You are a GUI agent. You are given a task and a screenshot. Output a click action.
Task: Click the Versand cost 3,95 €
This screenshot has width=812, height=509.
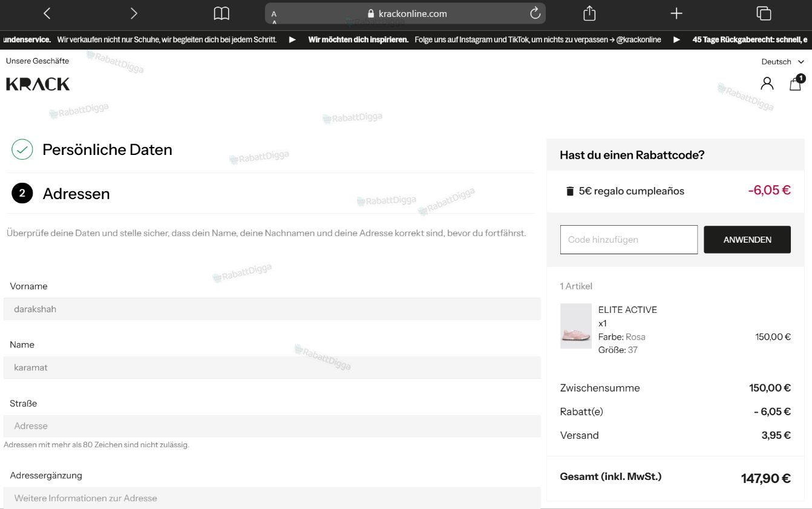(776, 435)
